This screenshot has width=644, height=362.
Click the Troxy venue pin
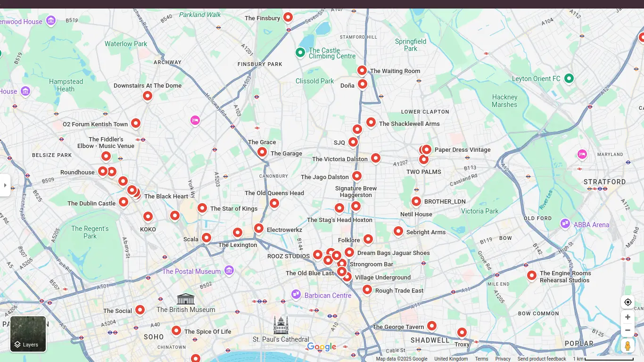click(x=462, y=332)
